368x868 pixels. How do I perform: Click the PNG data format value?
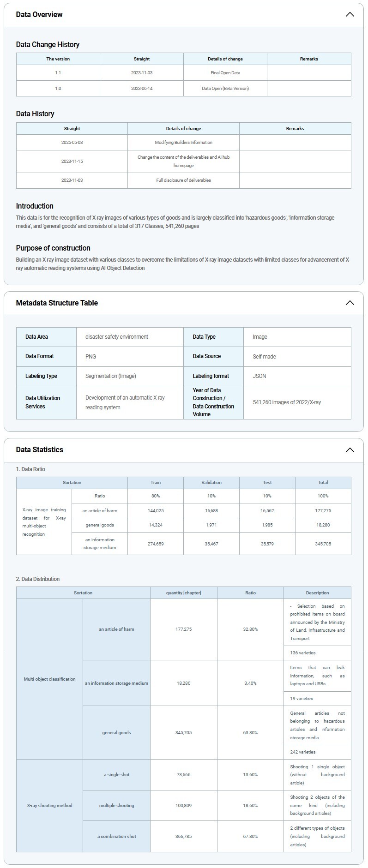pyautogui.click(x=91, y=357)
